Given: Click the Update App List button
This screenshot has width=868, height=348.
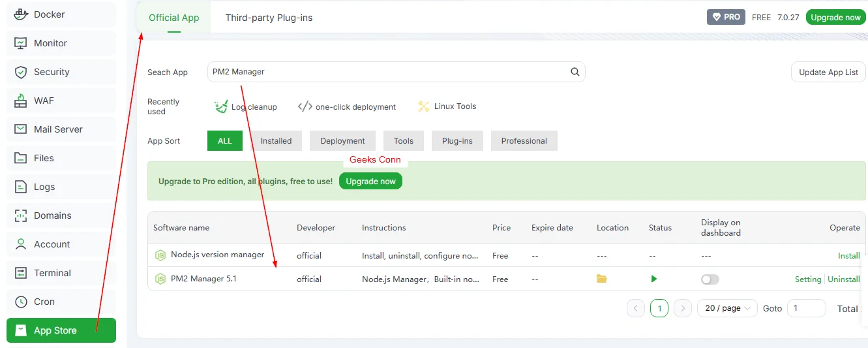Looking at the screenshot, I should coord(828,72).
